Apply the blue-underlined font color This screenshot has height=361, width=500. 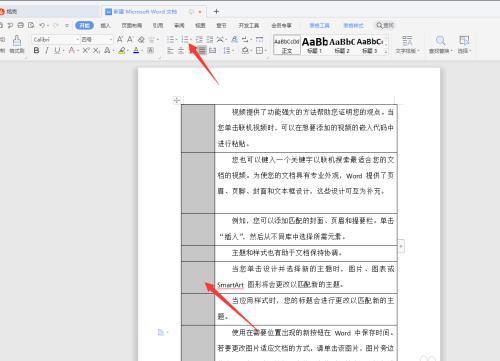point(136,51)
